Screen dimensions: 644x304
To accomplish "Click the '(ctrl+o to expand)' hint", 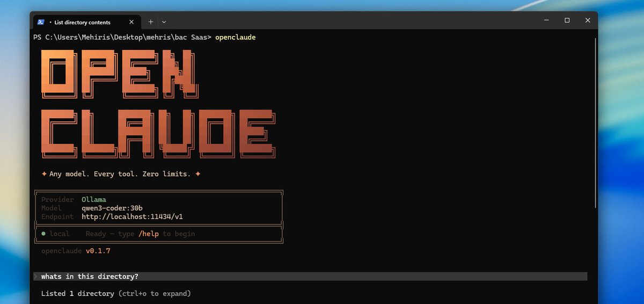I will point(155,294).
